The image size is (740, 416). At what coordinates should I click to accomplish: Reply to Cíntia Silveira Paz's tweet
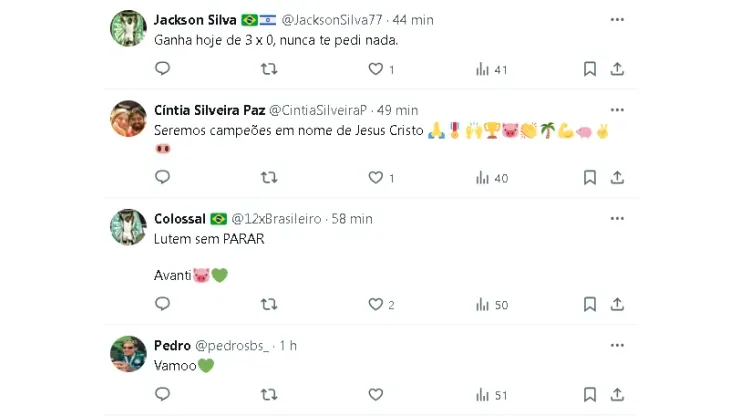[x=163, y=177]
